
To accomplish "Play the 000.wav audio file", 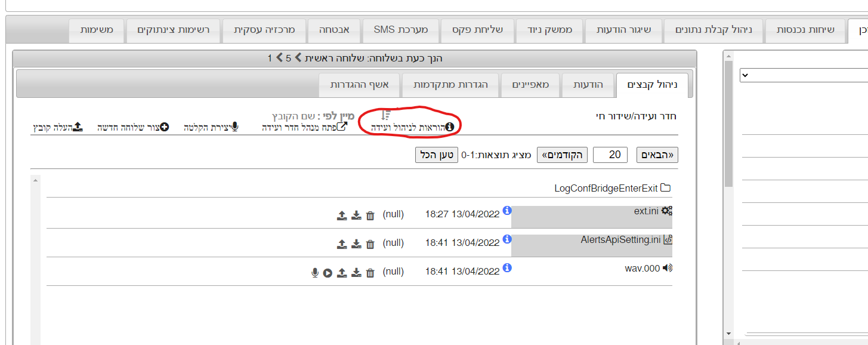I will click(328, 273).
